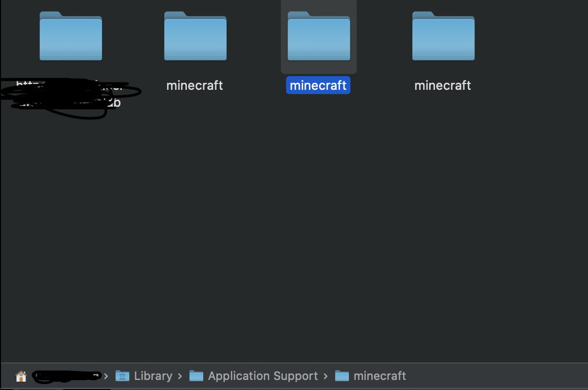Select the minecraft folder beside the scribbled-out folder

pos(195,36)
